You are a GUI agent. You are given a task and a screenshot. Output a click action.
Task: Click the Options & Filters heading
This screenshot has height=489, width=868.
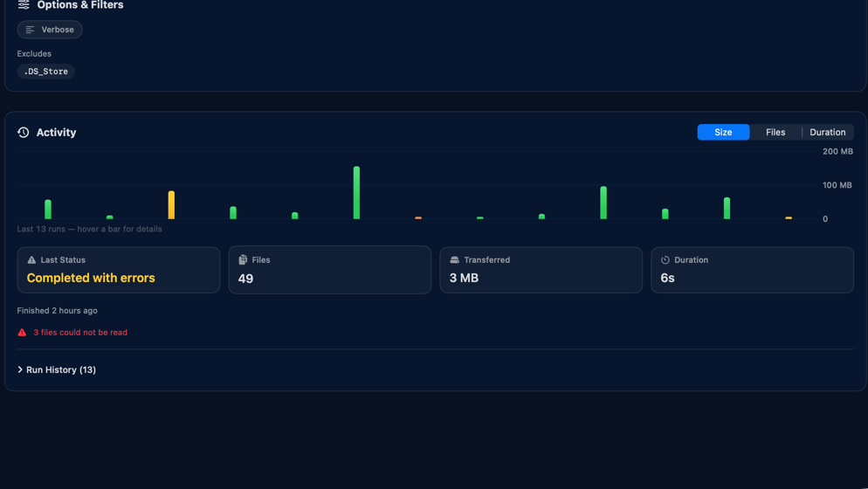80,5
